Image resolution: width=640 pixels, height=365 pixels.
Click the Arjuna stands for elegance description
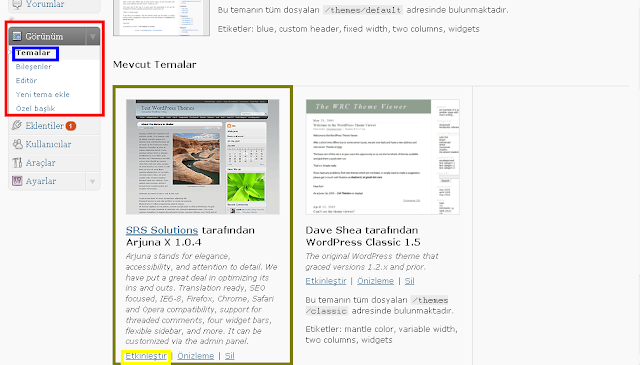click(202, 298)
